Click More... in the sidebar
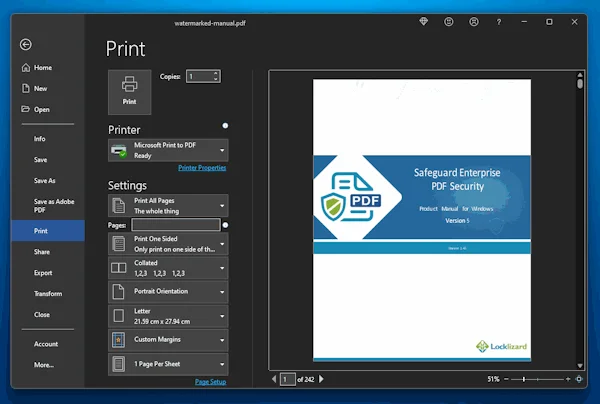600x404 pixels. pos(44,365)
